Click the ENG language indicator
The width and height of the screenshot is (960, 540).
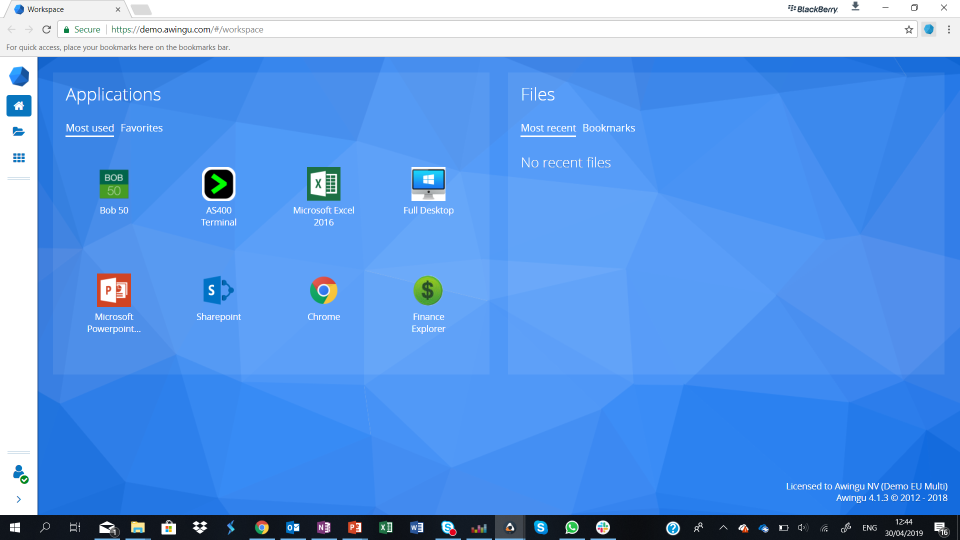pyautogui.click(x=869, y=528)
